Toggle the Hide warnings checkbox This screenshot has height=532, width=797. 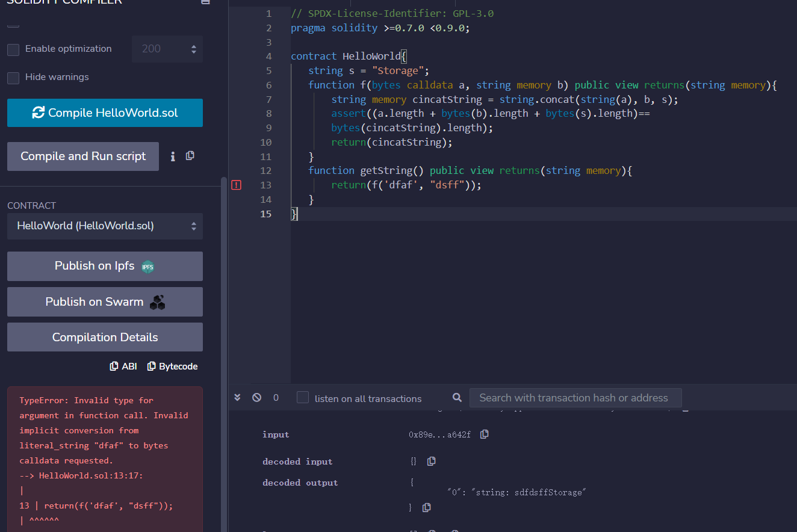pos(13,78)
